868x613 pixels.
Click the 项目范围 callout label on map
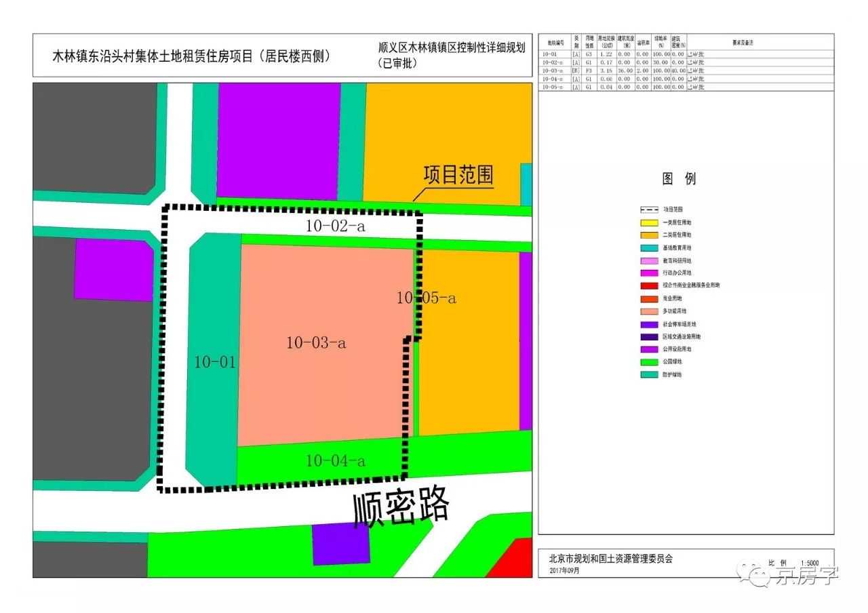(x=458, y=175)
